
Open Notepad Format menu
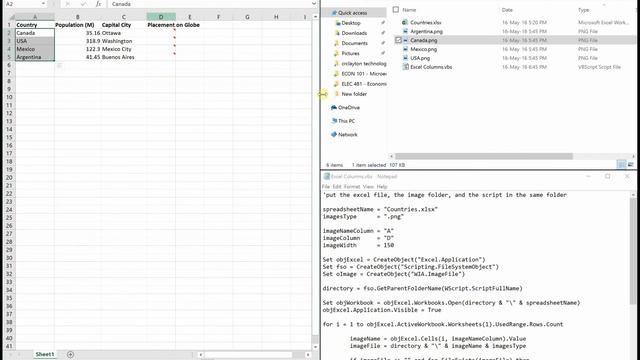click(352, 187)
